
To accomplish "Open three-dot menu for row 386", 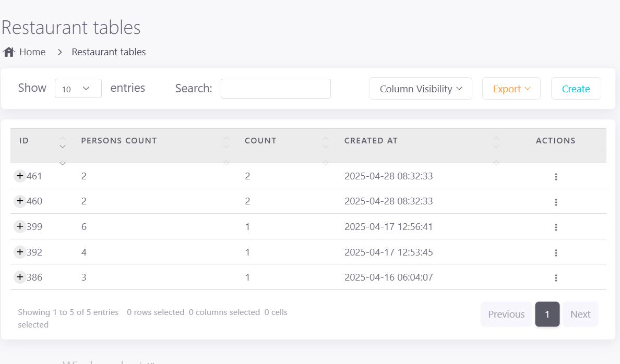I will click(x=556, y=278).
